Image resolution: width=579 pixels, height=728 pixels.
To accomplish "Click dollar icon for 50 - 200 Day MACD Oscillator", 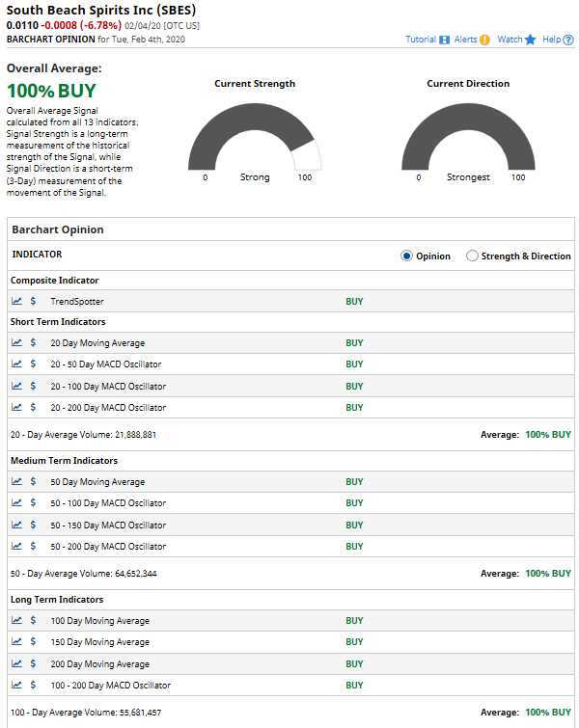I will point(33,546).
